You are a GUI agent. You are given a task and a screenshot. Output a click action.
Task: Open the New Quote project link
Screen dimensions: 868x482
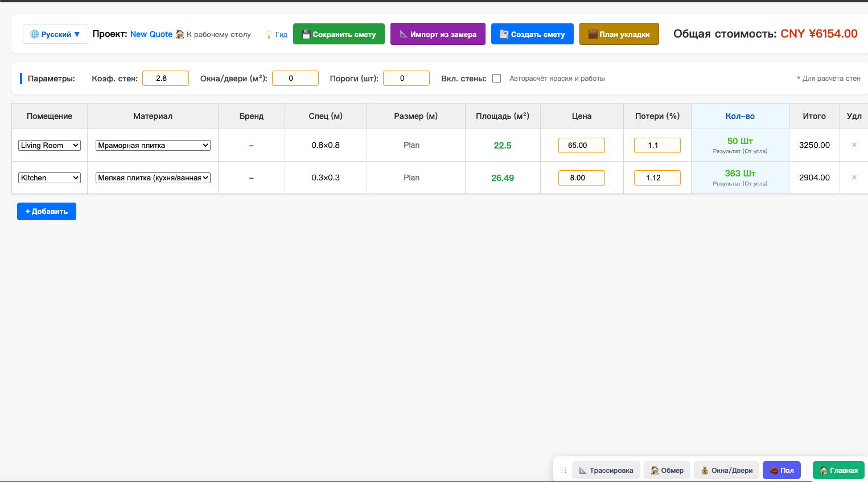tap(151, 34)
